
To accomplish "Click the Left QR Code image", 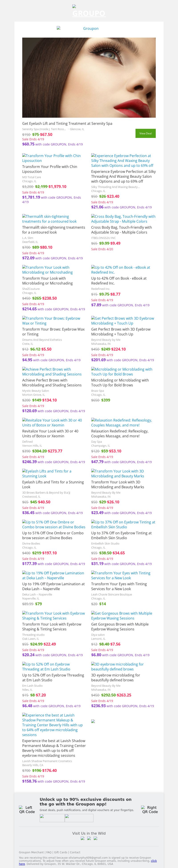I will click(x=27, y=809).
